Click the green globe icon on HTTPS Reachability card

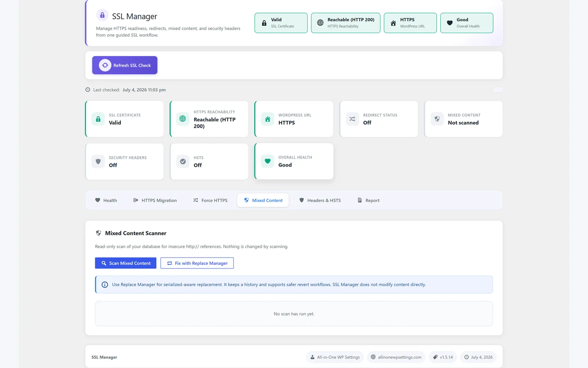183,119
